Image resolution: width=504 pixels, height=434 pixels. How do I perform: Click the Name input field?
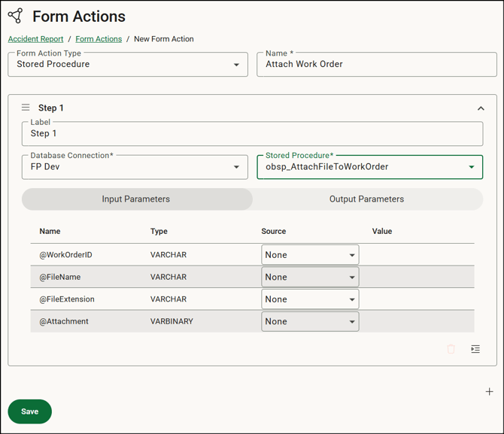[x=376, y=65]
